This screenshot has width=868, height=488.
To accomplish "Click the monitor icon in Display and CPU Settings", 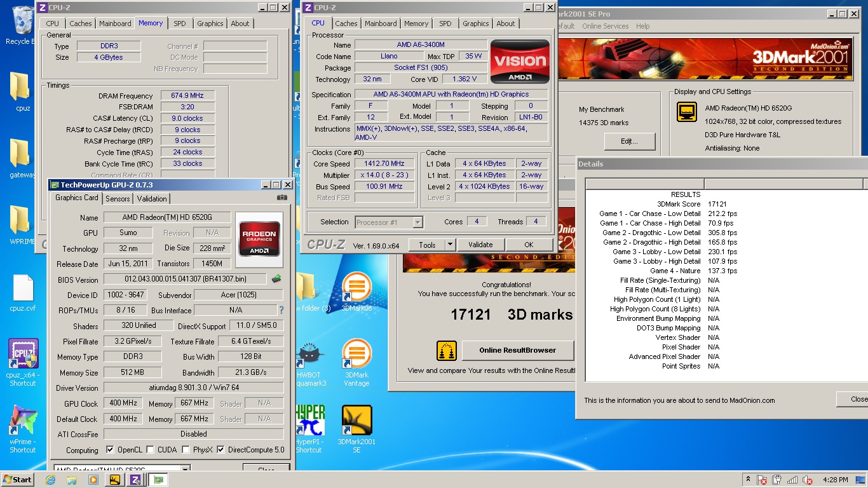I will point(686,112).
